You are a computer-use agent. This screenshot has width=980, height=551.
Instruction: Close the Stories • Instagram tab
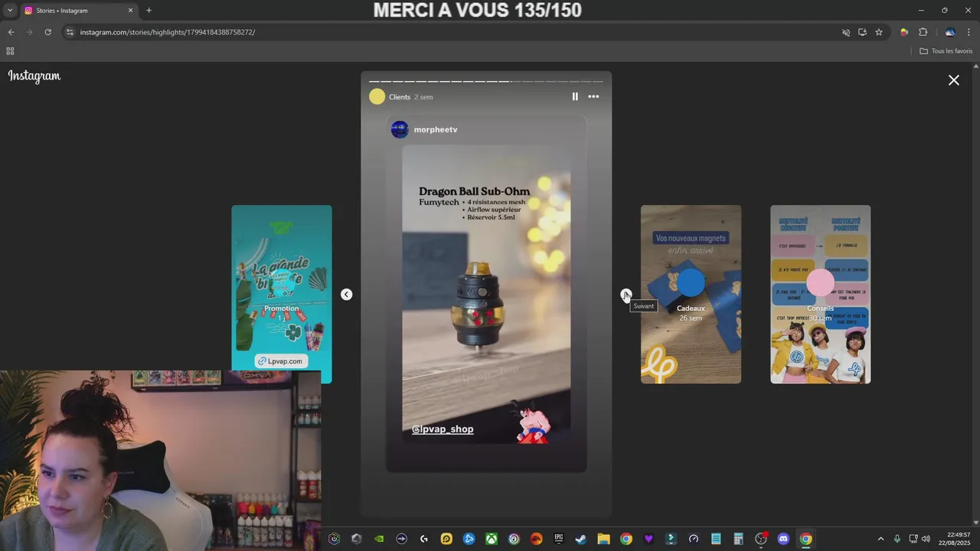130,11
